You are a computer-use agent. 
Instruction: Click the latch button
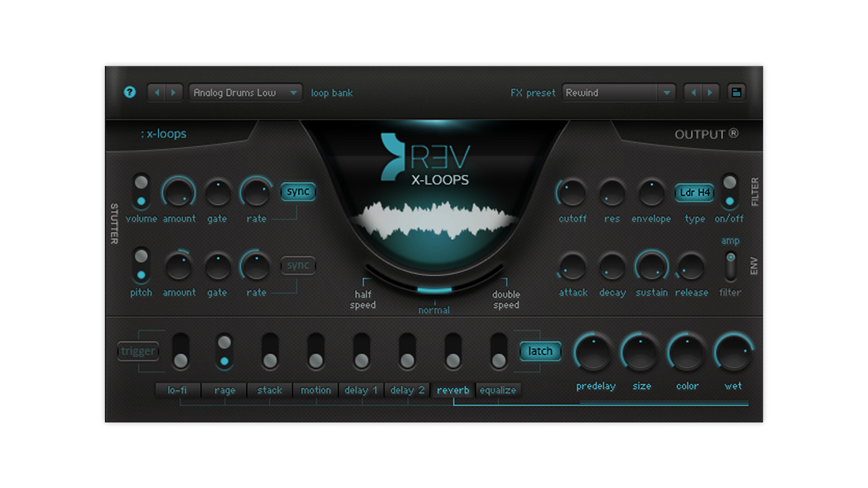(540, 351)
